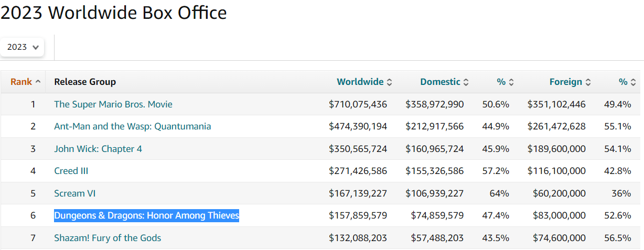Click the 64% domestic share cell
Image resolution: width=644 pixels, height=250 pixels.
(499, 193)
